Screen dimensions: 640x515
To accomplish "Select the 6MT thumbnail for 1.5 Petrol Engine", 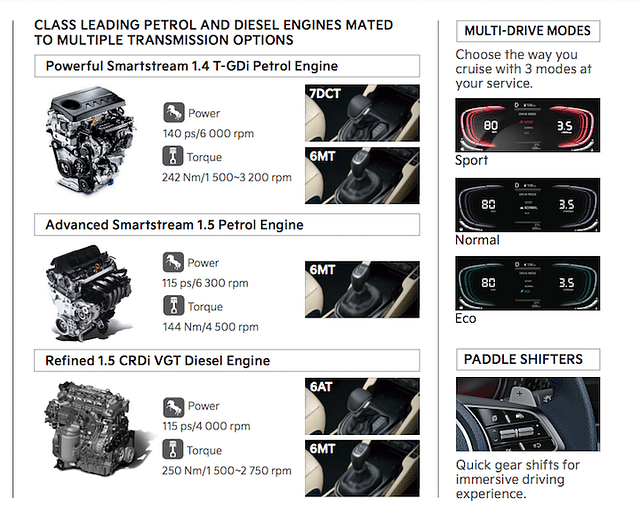I will tap(362, 289).
